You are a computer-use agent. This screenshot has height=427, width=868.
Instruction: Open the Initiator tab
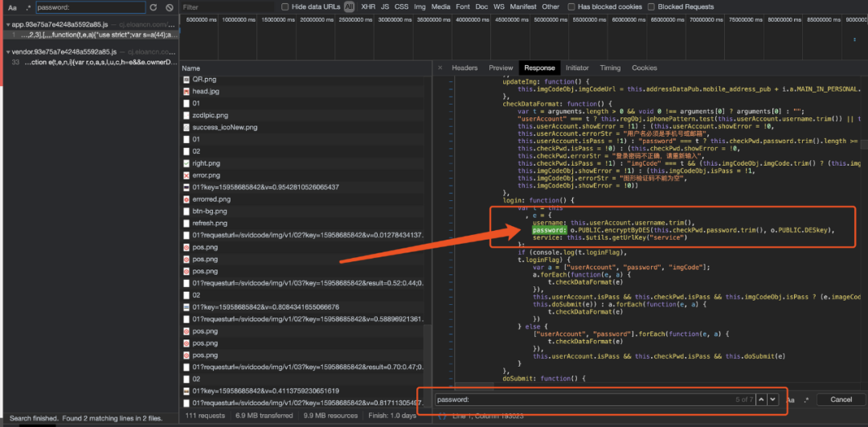coord(577,68)
